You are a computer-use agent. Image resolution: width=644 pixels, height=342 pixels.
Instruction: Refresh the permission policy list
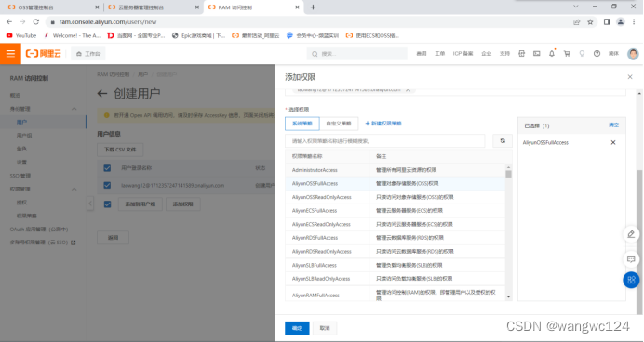coord(503,140)
